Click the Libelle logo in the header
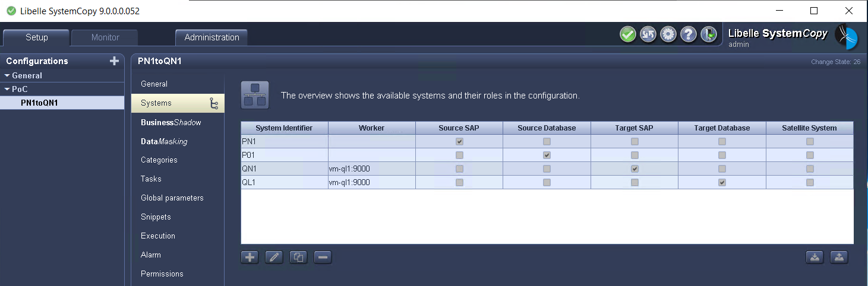The image size is (868, 286). [846, 37]
